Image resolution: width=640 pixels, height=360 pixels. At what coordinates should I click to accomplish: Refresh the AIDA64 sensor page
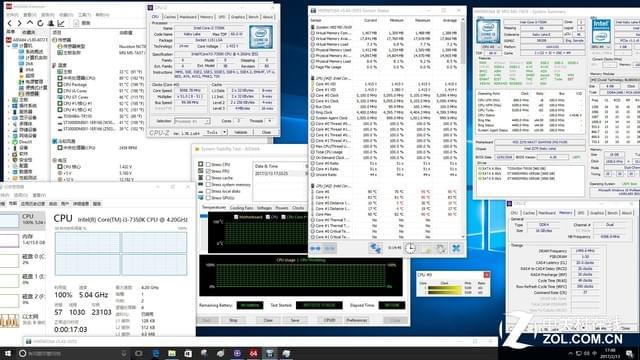pos(40,23)
